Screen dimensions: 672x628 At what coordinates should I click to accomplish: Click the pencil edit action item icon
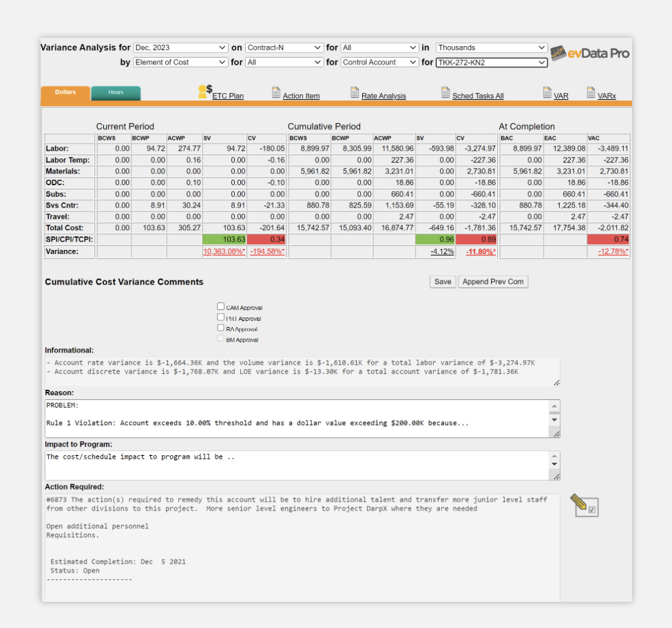(584, 505)
